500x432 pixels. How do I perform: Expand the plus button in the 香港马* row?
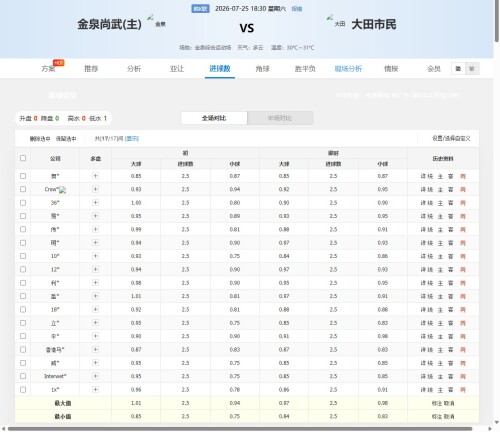(x=95, y=349)
